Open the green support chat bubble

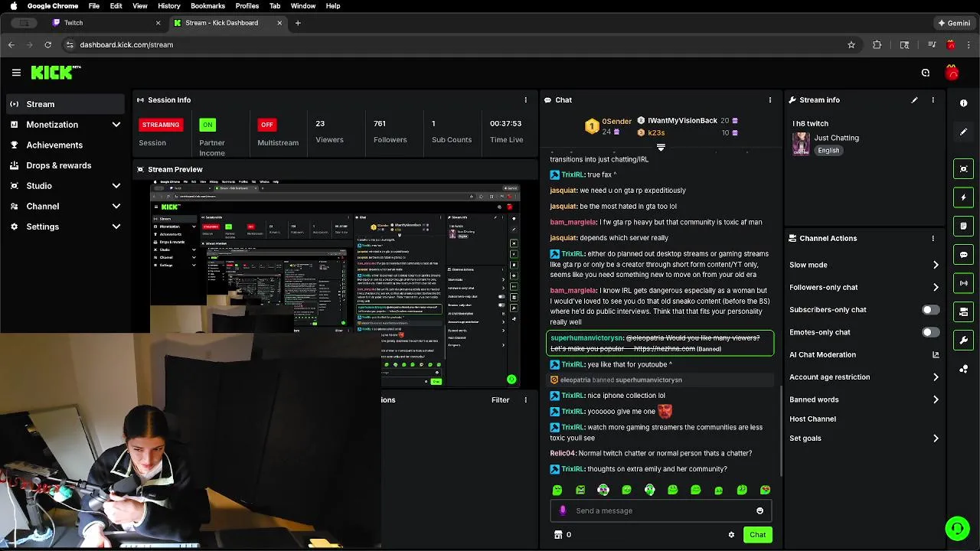(956, 529)
